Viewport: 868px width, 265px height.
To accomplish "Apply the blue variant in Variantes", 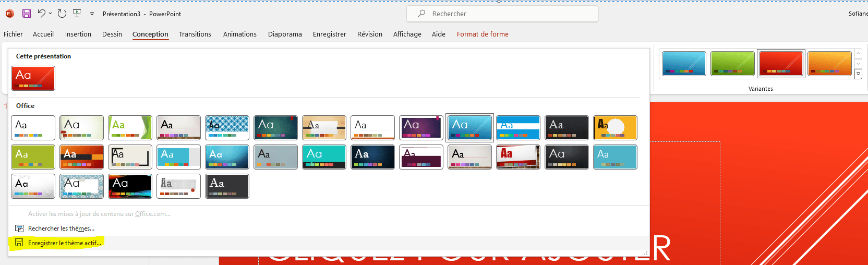I will [684, 64].
